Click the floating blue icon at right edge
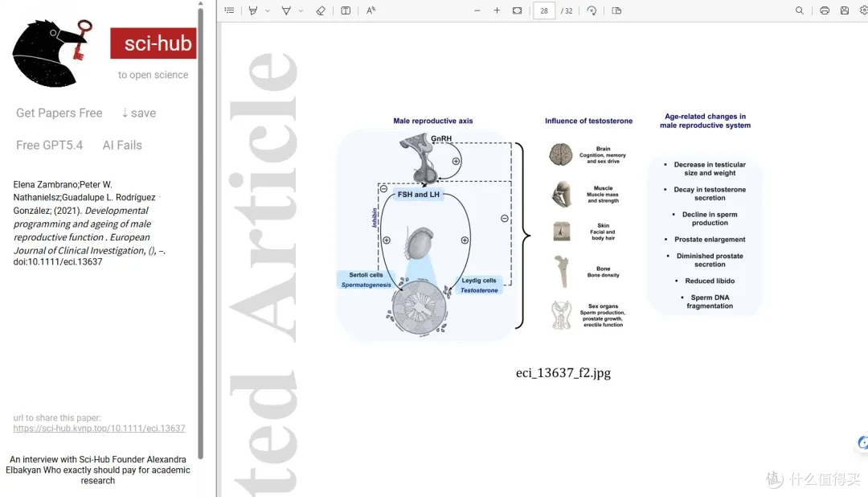This screenshot has height=497, width=868. click(x=863, y=442)
